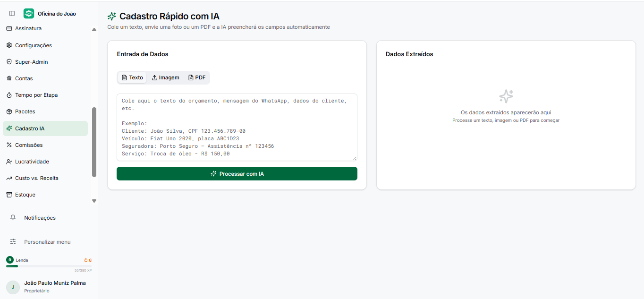Click Processar com IA button
Image resolution: width=644 pixels, height=299 pixels.
[237, 174]
